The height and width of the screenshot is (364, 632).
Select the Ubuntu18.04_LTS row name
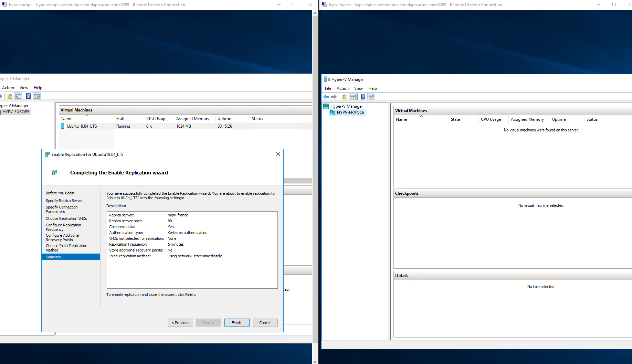(82, 126)
